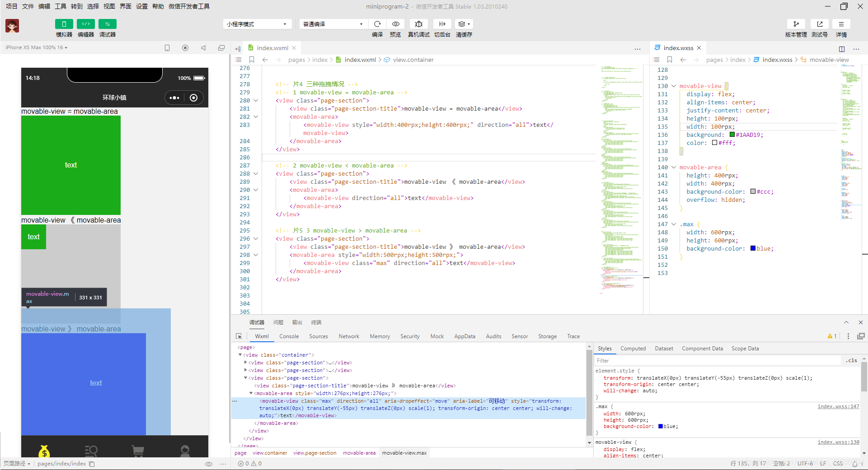
Task: Open version management (版本管理)
Action: point(796,24)
